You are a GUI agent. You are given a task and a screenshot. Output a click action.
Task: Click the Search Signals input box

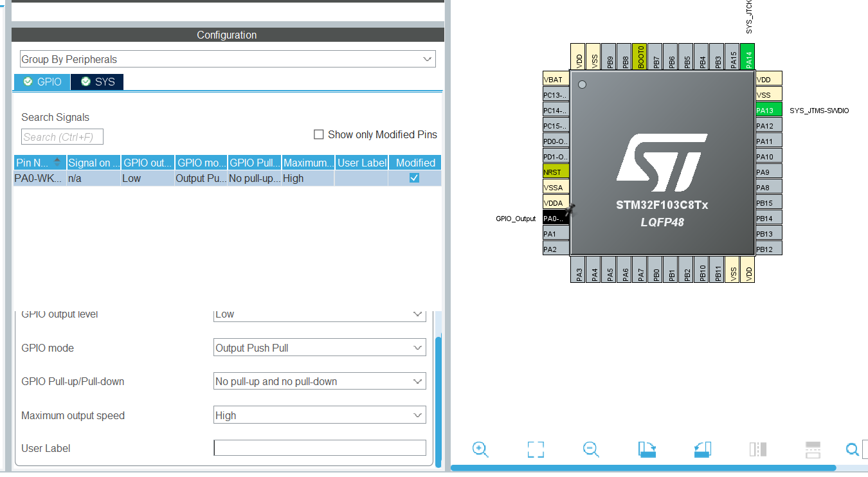tap(62, 137)
